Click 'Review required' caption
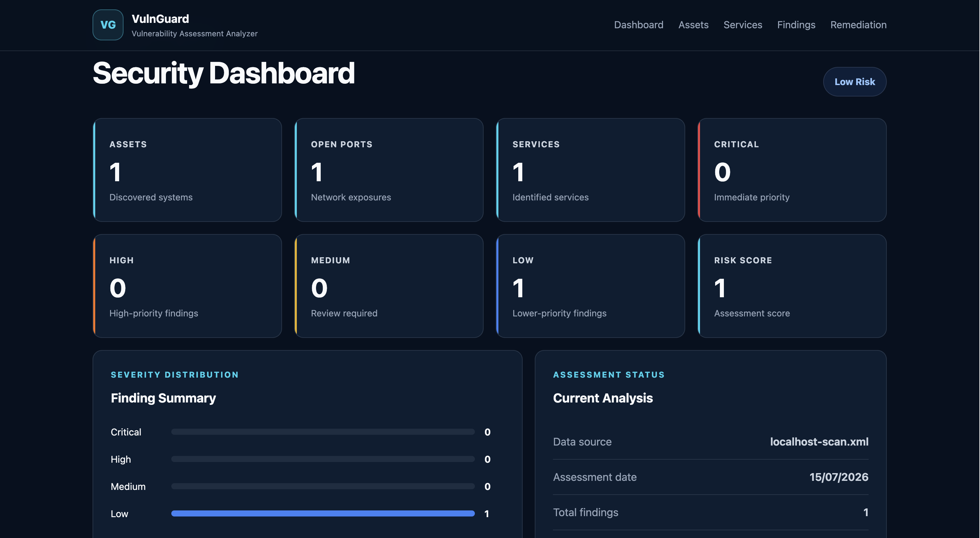This screenshot has height=538, width=980. click(344, 313)
